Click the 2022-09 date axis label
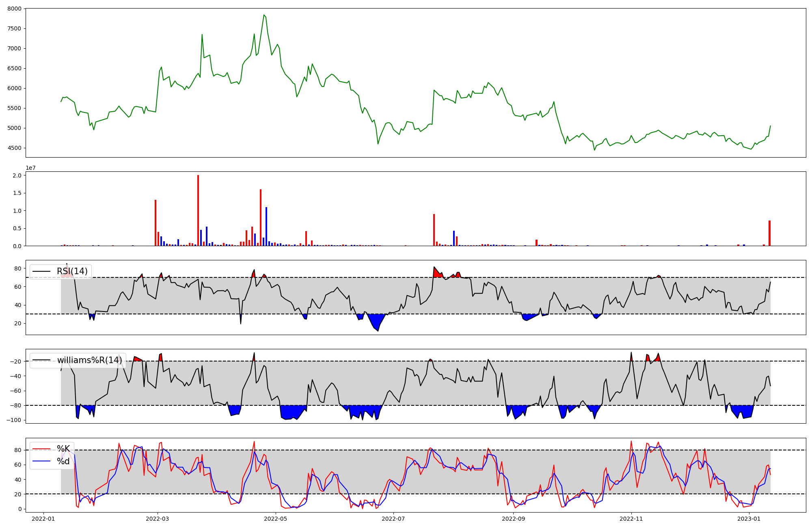Image resolution: width=812 pixels, height=528 pixels. click(x=514, y=519)
